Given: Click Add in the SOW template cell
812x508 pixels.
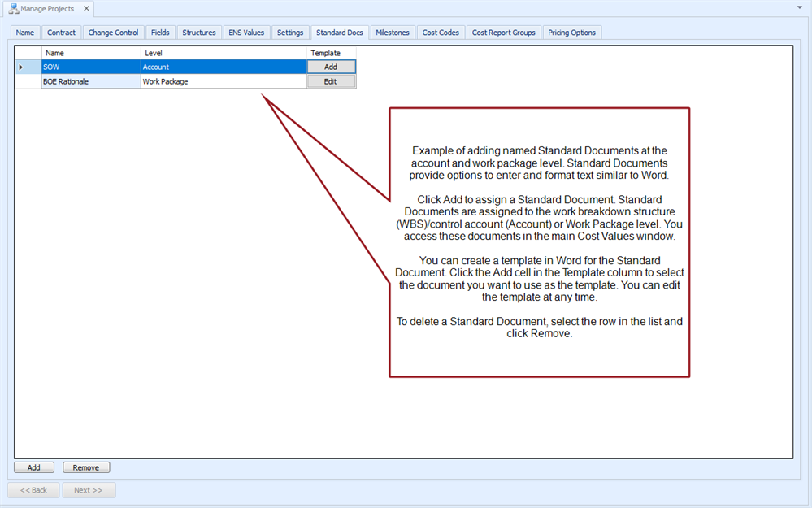Looking at the screenshot, I should (x=331, y=67).
